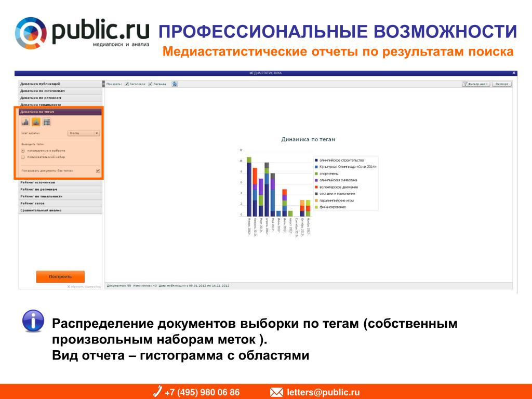
Task: Select radio пользовательский набор
Action: point(23,157)
